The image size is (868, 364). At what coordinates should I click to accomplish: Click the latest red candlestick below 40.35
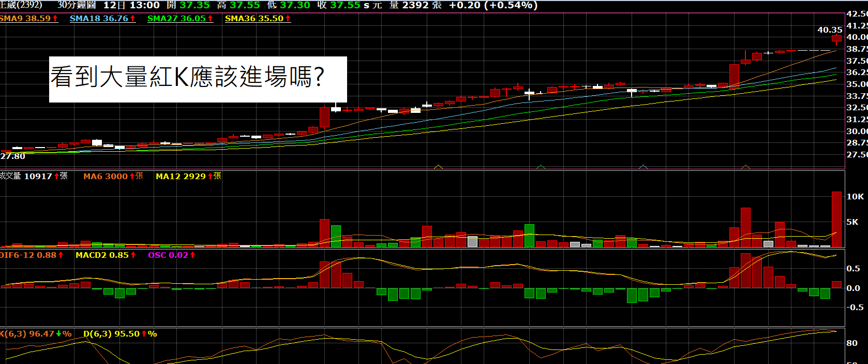tap(836, 38)
